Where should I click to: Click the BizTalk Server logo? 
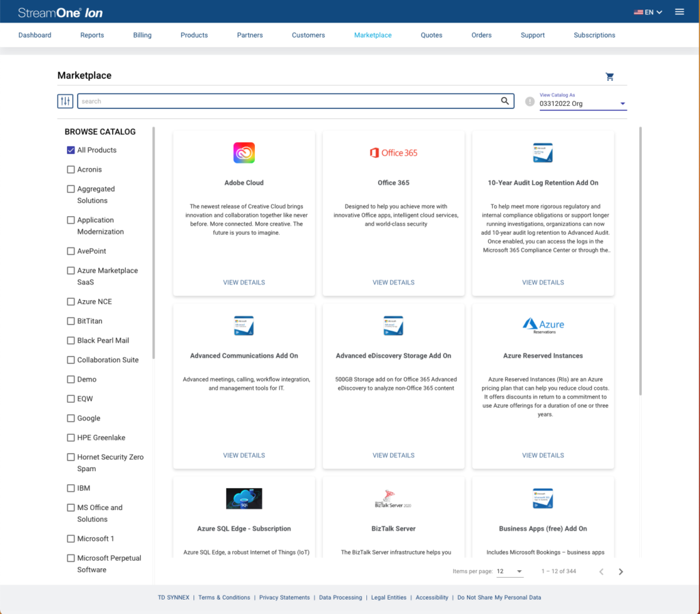click(x=393, y=498)
